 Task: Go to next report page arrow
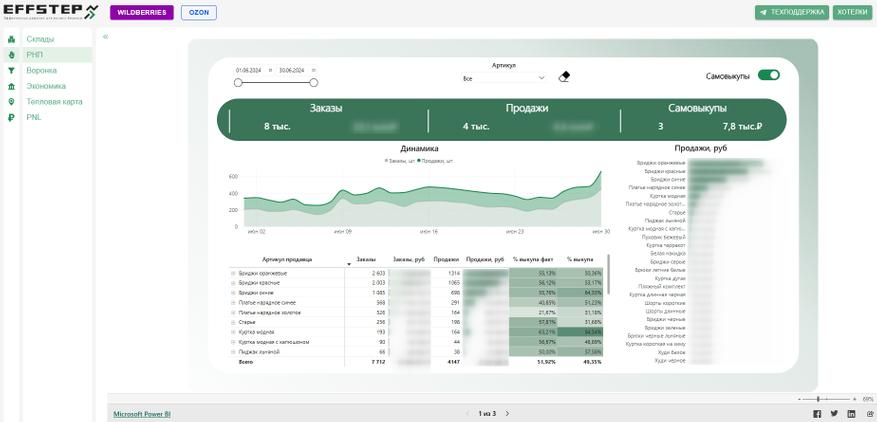507,414
